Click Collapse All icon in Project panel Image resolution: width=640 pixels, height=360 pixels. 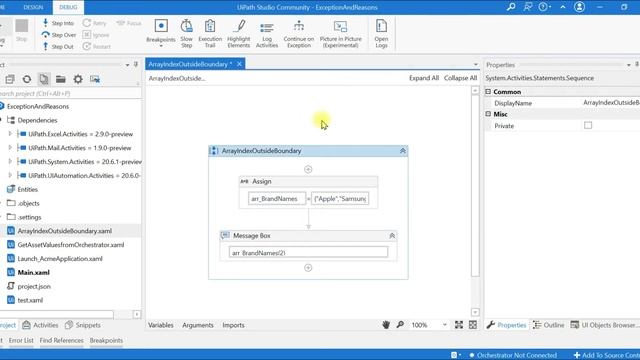pyautogui.click(x=10, y=79)
